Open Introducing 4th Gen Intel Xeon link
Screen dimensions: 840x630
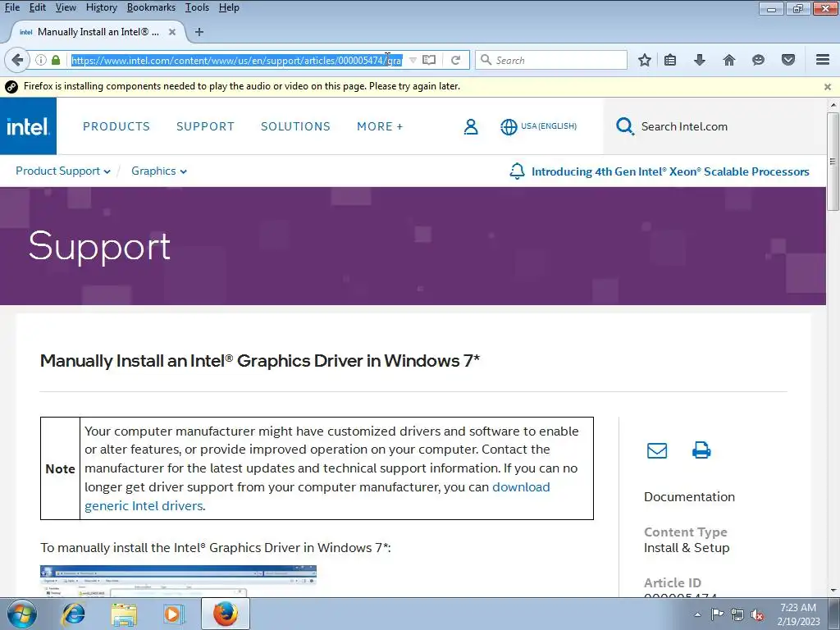point(670,171)
